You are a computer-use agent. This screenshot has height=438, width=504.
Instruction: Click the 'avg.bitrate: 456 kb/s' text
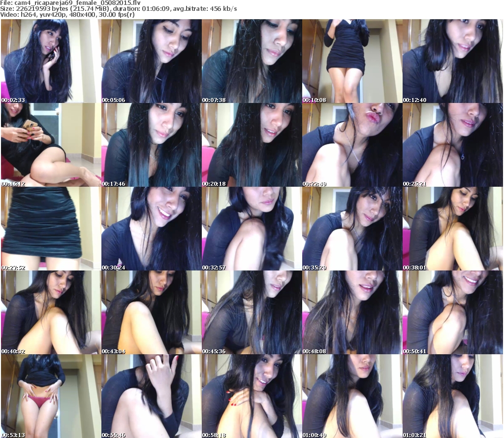click(x=205, y=9)
